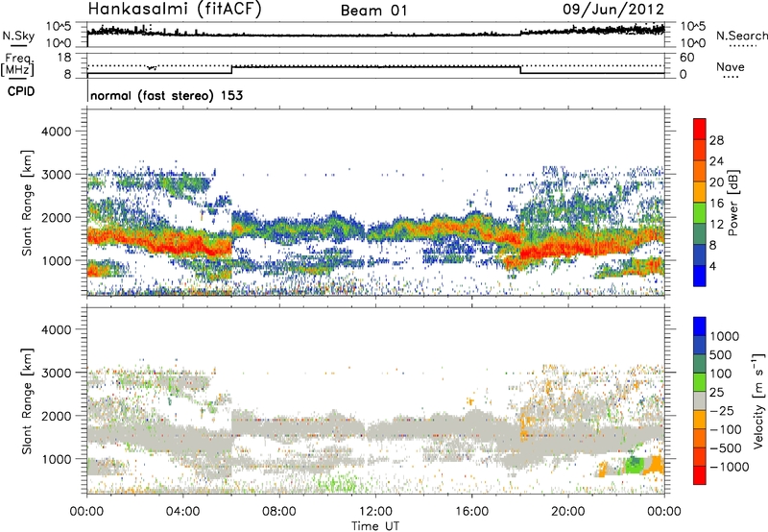The image size is (768, 532).
Task: Click the '-1000' value on velocity colorbar
Action: tap(729, 467)
